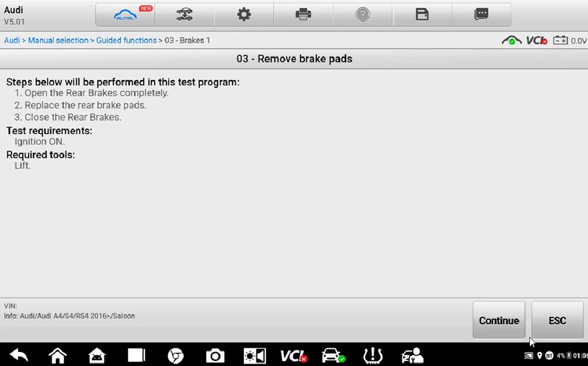
Task: Tap the Home icon in bottom bar
Action: pyautogui.click(x=58, y=355)
